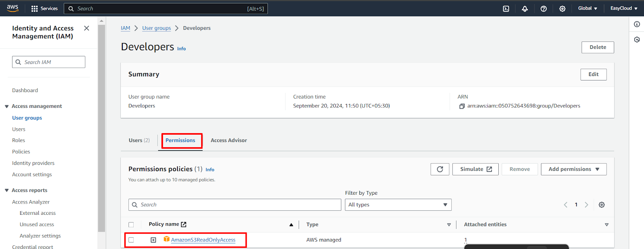This screenshot has height=249, width=644.
Task: Click Info link next to Permissions policies
Action: tap(210, 170)
